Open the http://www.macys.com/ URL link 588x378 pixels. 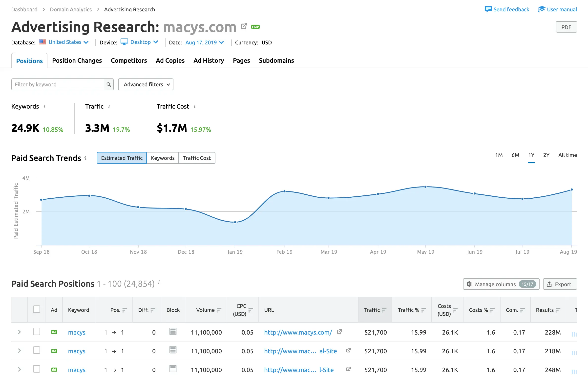point(298,332)
